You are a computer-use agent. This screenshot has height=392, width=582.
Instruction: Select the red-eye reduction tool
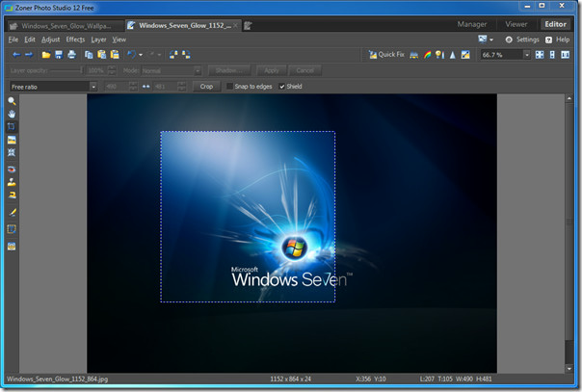coord(12,170)
